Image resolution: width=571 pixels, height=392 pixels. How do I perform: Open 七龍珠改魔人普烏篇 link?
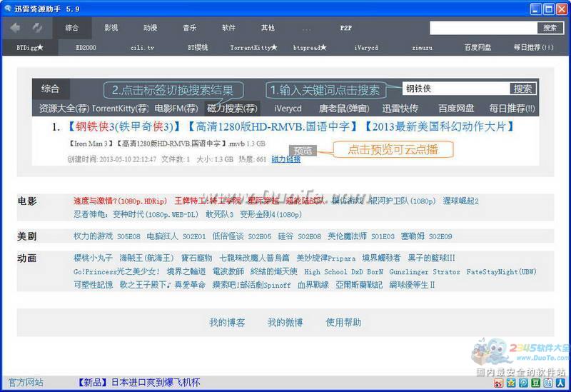(x=255, y=258)
